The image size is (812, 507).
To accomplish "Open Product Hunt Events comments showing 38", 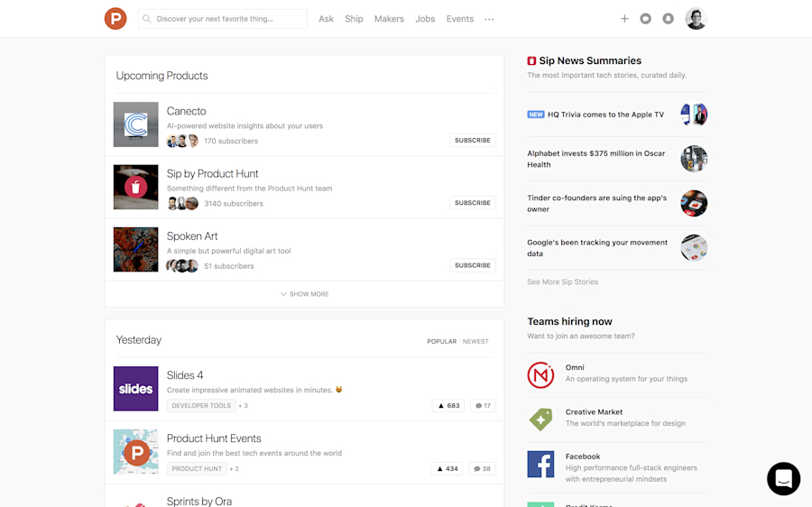I will tap(482, 469).
